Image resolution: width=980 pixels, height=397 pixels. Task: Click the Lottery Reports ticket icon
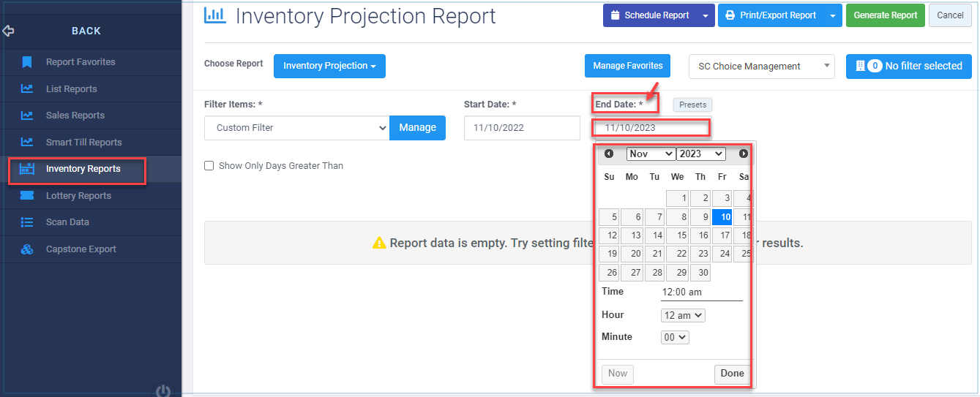click(27, 195)
